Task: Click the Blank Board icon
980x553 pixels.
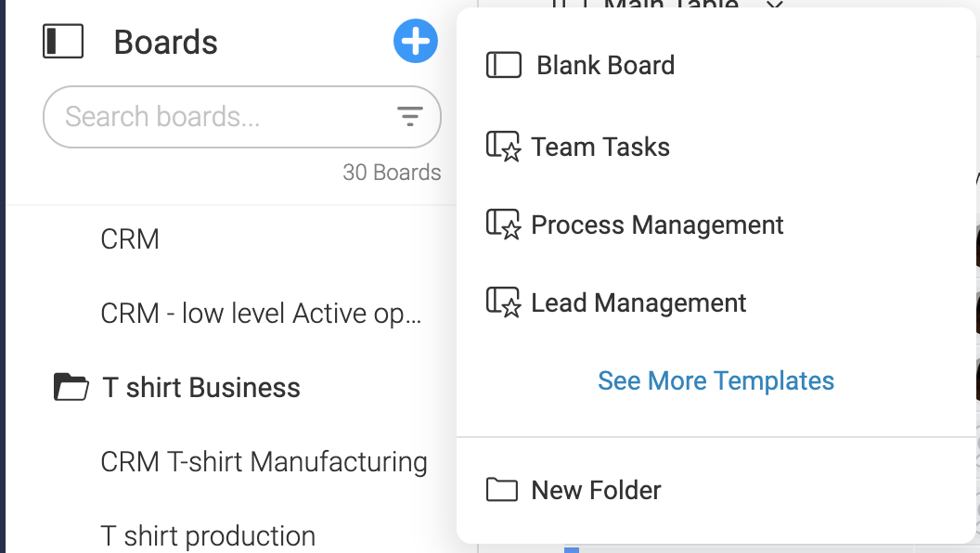Action: [x=504, y=65]
